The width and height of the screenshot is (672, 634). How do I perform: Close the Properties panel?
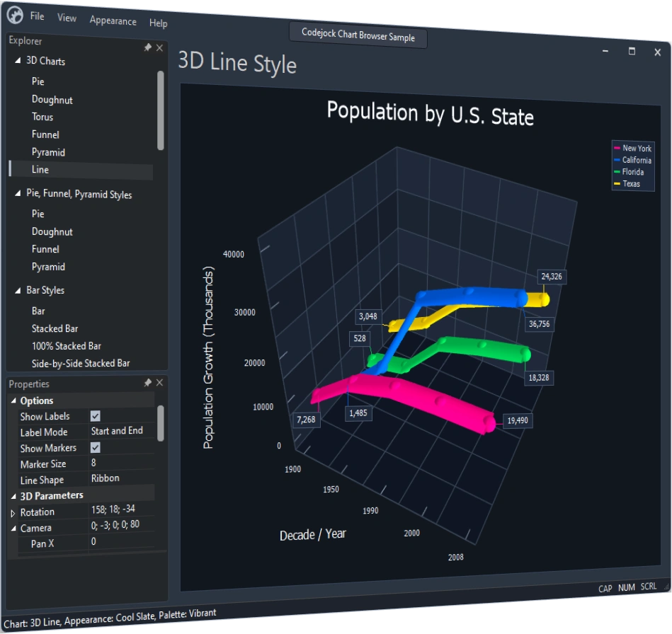tap(159, 382)
